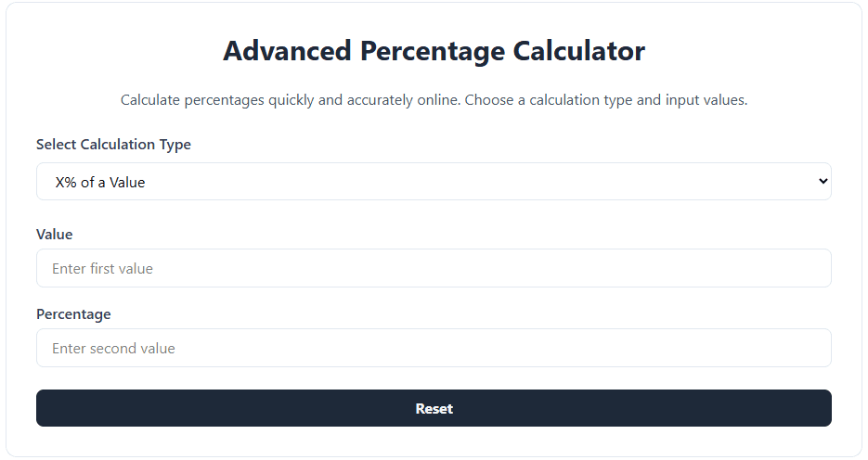The height and width of the screenshot is (460, 868).
Task: Click the 'Advanced Percentage Calculator' heading
Action: (x=434, y=51)
